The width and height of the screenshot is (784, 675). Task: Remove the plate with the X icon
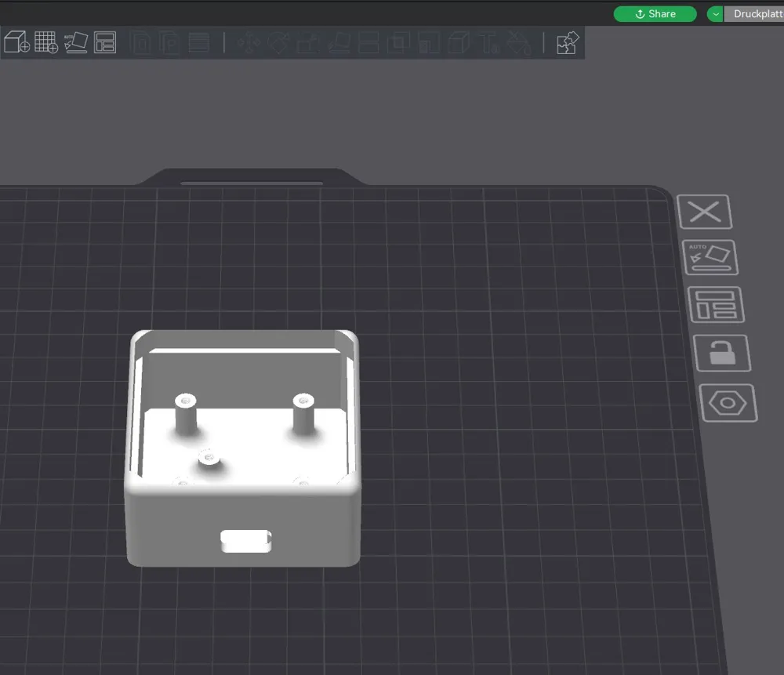(705, 212)
